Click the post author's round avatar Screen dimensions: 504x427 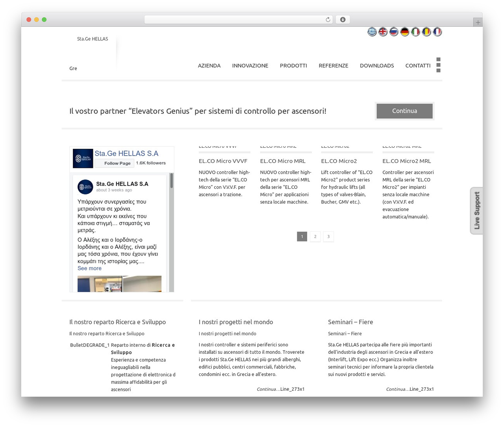tap(85, 187)
